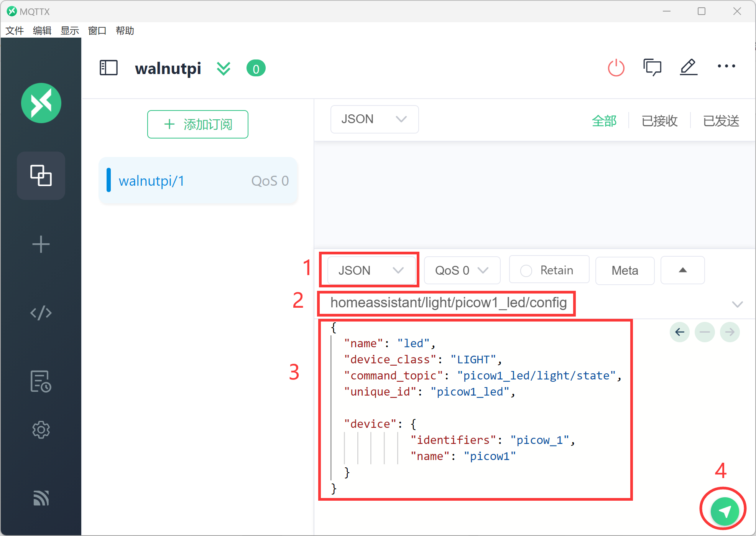Image resolution: width=756 pixels, height=536 pixels.
Task: Maximize the MQTTX window
Action: coord(702,11)
